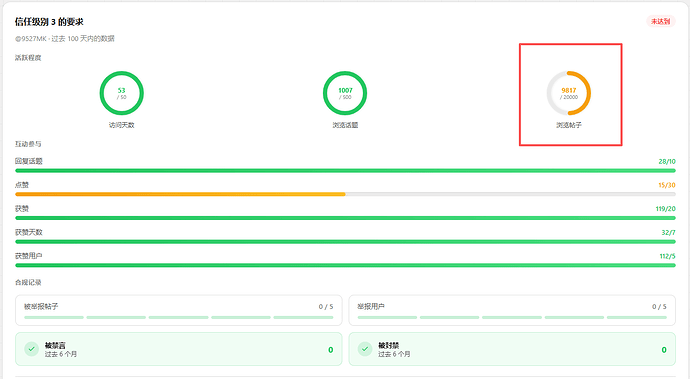Click the 0 / 5 count in 举报用户 card
The image size is (690, 379).
click(x=659, y=306)
